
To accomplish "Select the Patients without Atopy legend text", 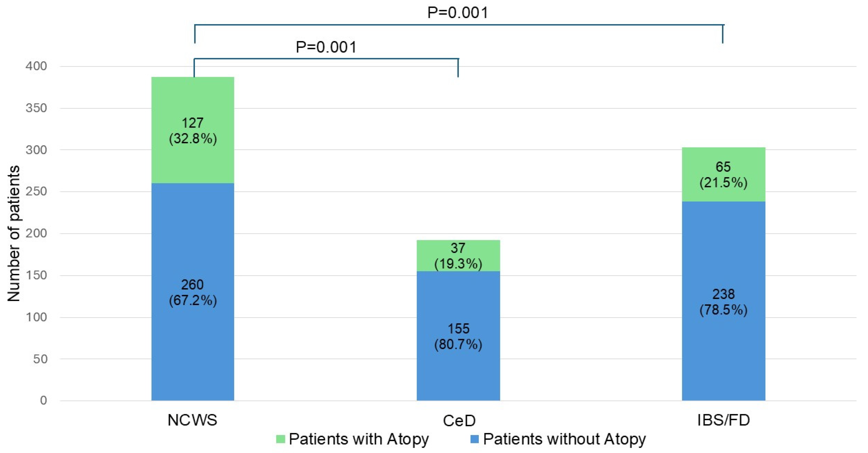I will tap(564, 439).
